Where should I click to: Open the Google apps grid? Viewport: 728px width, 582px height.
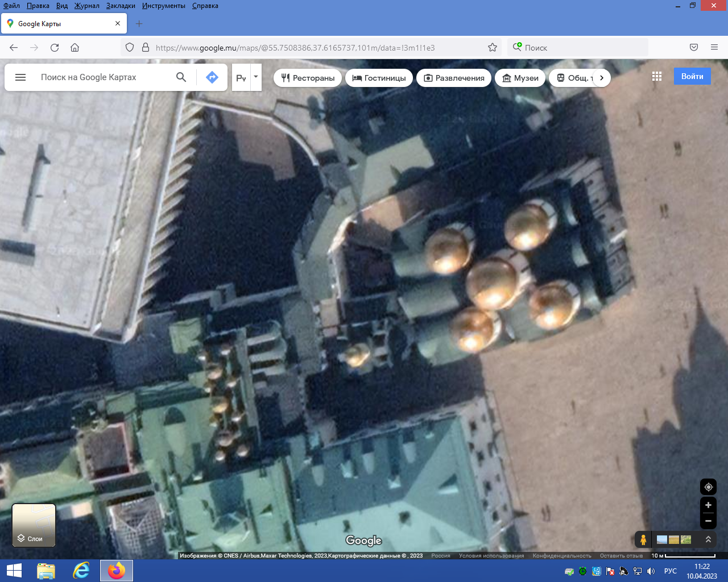(657, 77)
